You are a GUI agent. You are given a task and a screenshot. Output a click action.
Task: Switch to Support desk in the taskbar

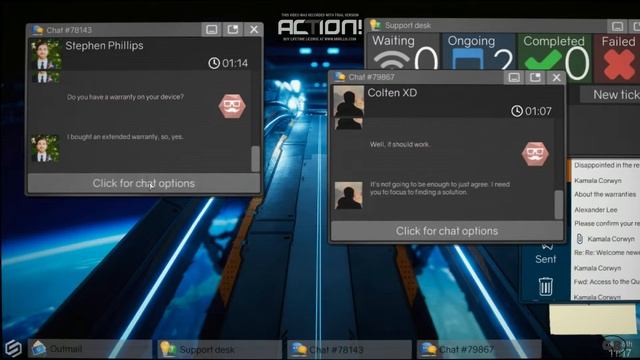(x=220, y=349)
